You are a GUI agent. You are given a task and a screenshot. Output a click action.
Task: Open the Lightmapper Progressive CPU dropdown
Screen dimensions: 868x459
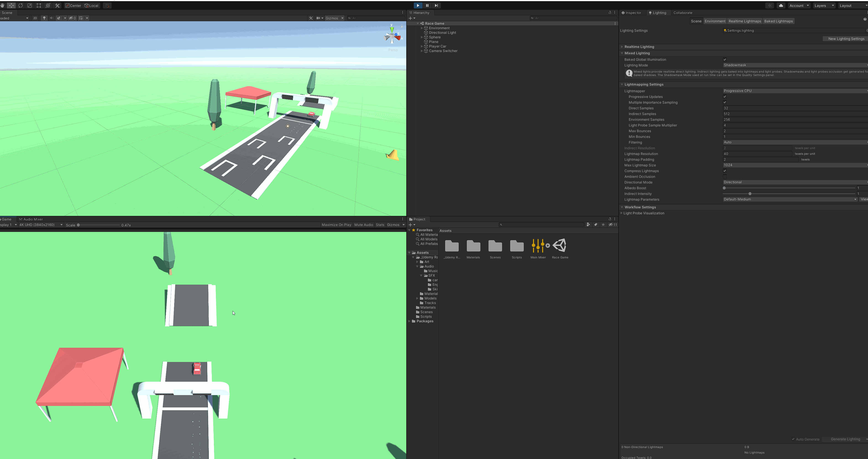pyautogui.click(x=795, y=91)
